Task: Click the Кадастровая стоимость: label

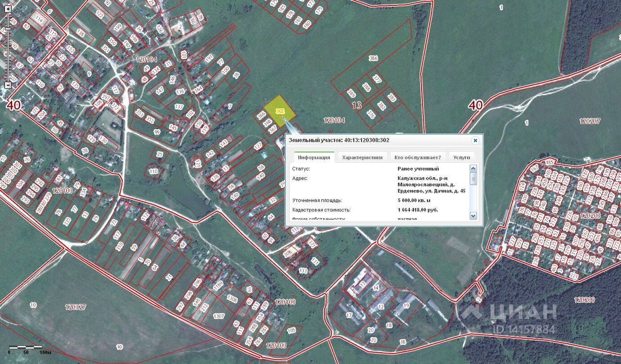Action: coord(321,210)
